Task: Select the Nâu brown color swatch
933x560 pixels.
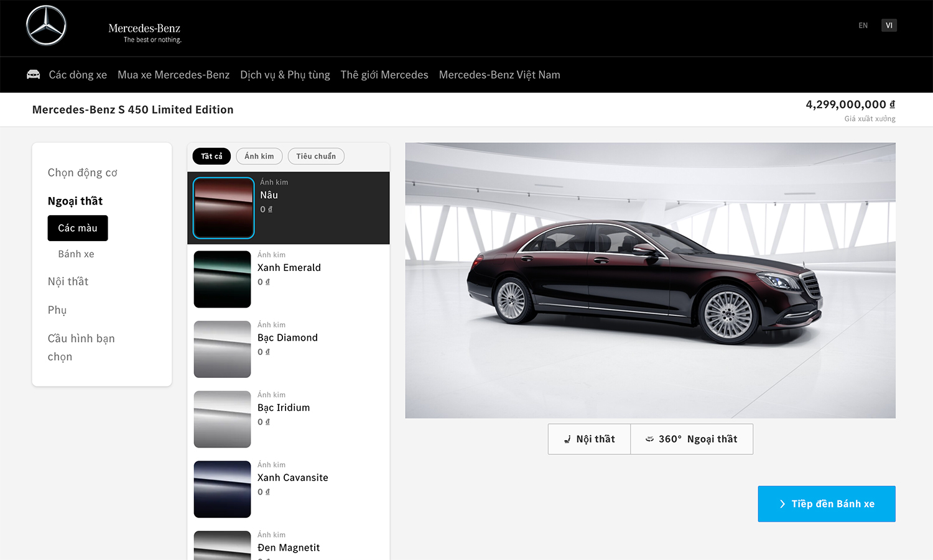Action: (224, 208)
